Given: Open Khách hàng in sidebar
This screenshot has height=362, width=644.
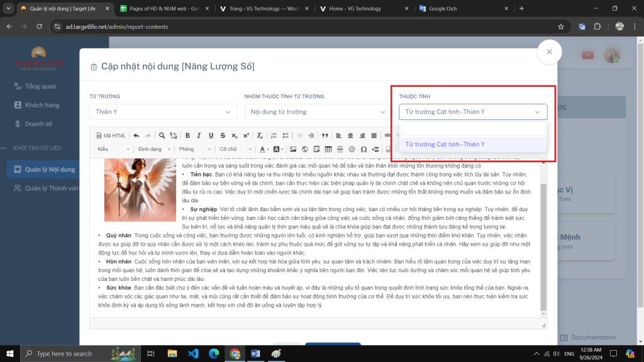Looking at the screenshot, I should pos(42,105).
